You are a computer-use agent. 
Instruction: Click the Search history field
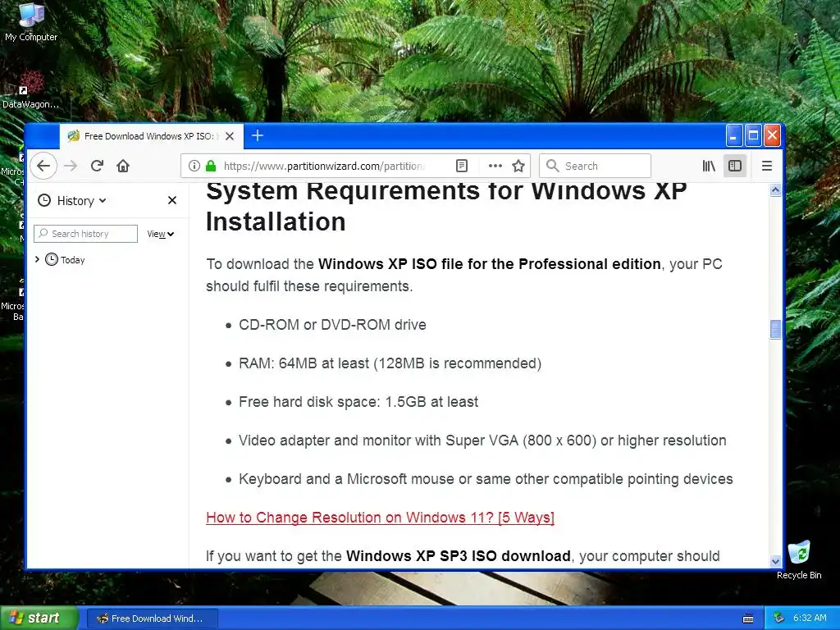click(x=85, y=234)
